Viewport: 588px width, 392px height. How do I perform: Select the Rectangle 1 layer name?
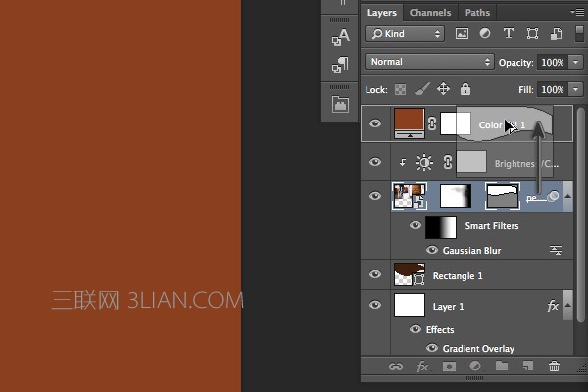pos(458,276)
